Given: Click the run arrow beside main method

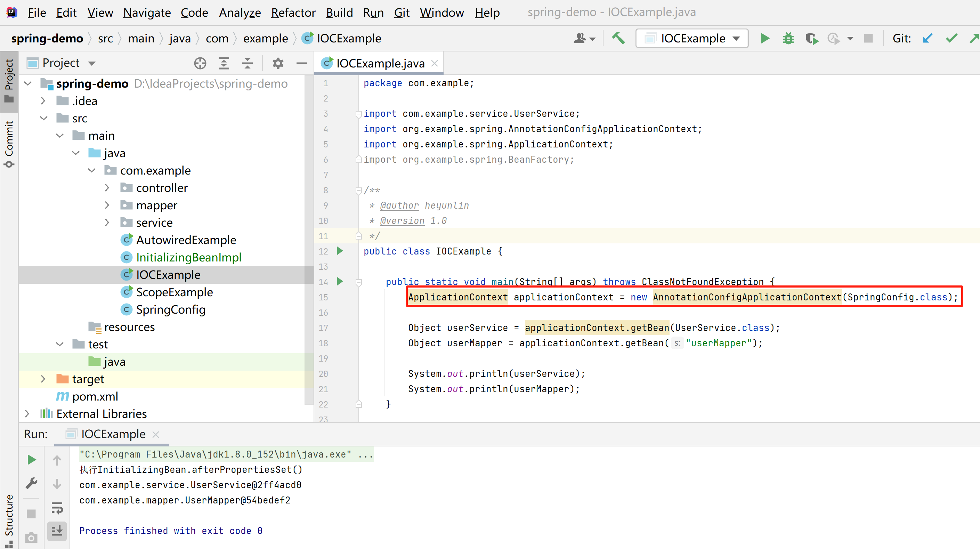Looking at the screenshot, I should pyautogui.click(x=339, y=282).
